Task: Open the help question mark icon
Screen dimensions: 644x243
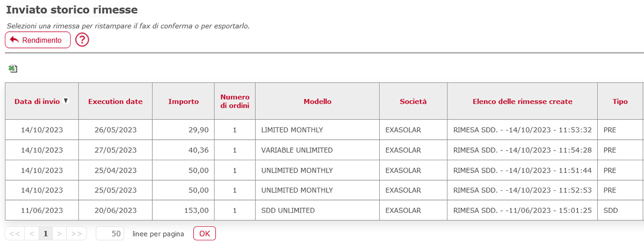Action: pyautogui.click(x=82, y=40)
